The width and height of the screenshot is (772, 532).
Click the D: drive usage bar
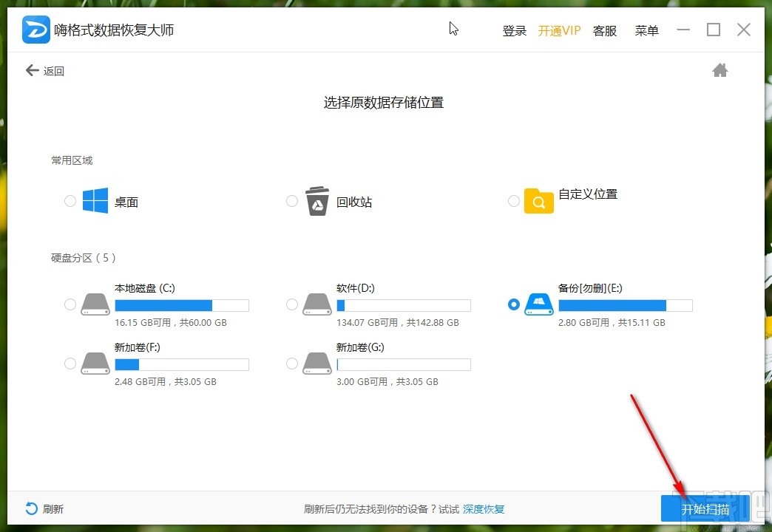(404, 305)
